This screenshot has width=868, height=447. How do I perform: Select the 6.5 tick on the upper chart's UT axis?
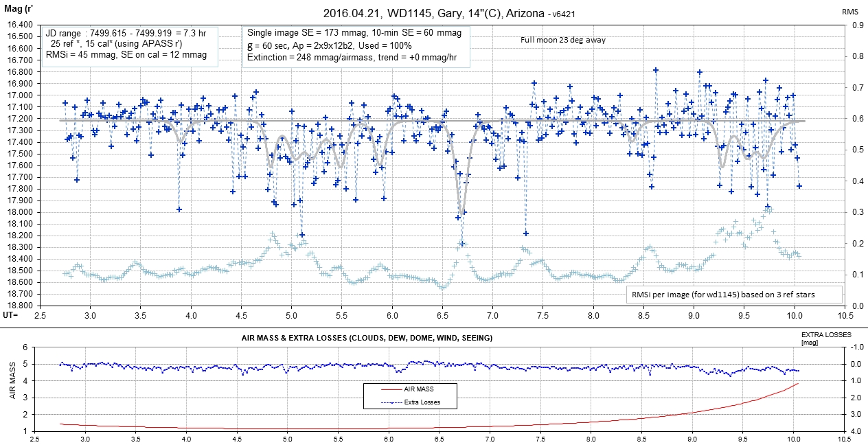pos(442,315)
